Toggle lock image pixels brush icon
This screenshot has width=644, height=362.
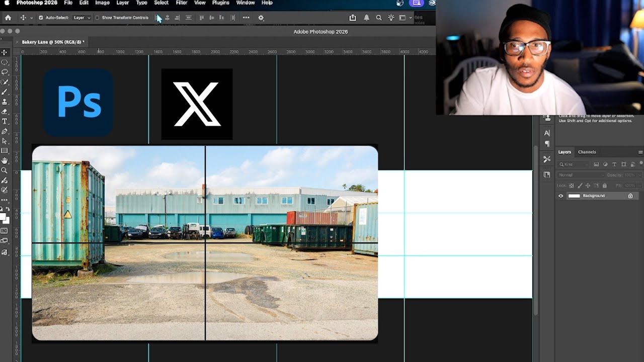coord(580,186)
